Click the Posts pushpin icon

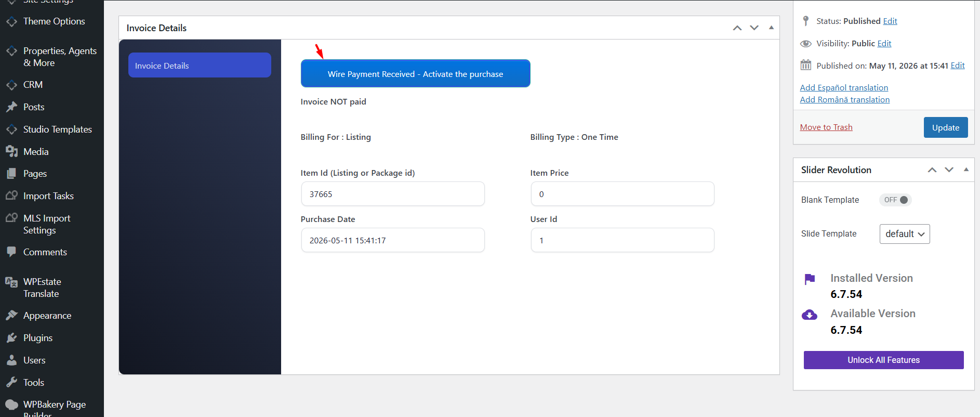coord(11,107)
